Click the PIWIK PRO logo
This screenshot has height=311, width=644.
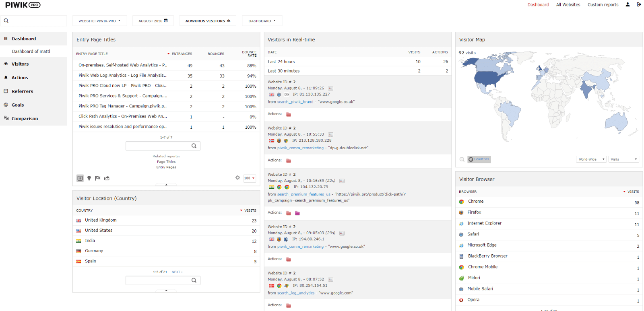point(23,5)
